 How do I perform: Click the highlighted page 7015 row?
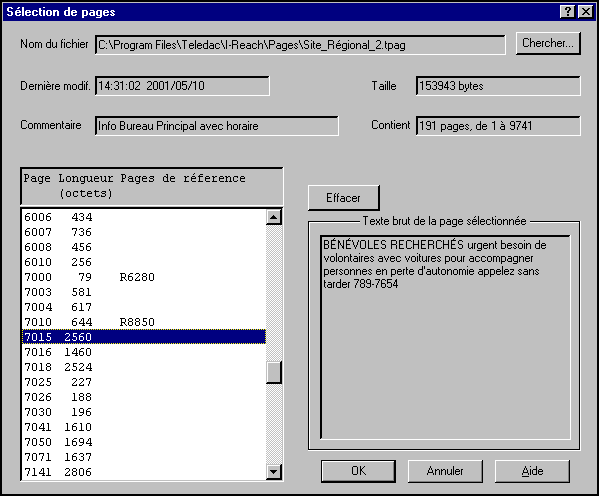[x=144, y=337]
